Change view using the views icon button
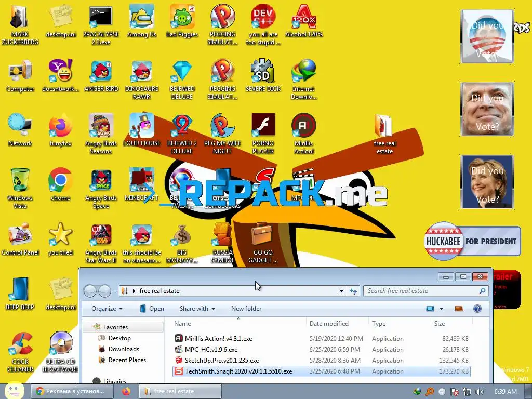 (x=430, y=309)
